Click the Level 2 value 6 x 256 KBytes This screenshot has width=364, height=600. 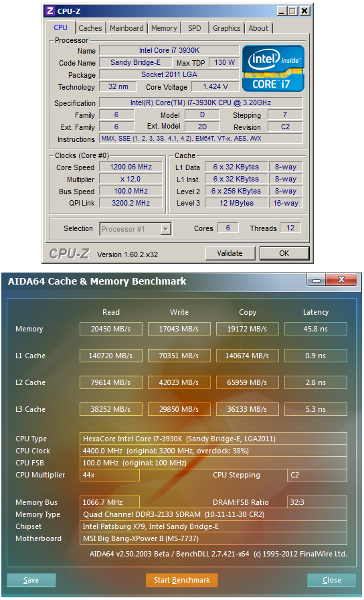(x=236, y=191)
